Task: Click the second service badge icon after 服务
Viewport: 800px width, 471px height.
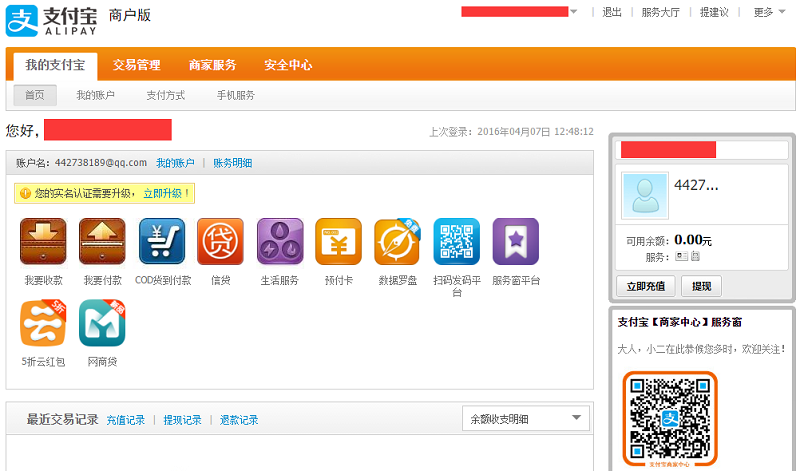Action: (x=695, y=256)
